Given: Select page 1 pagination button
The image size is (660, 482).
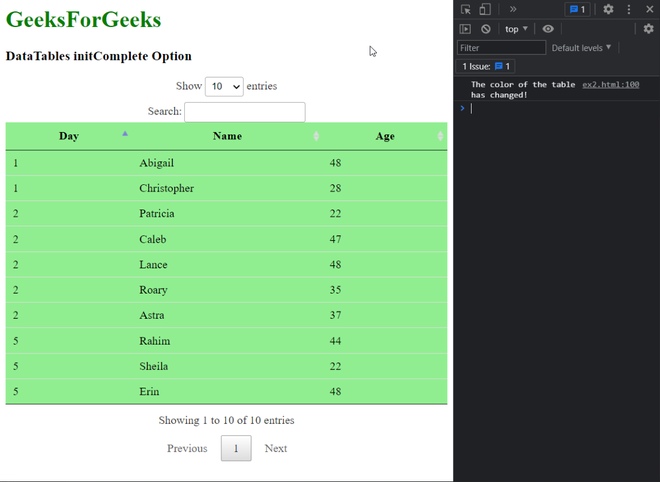Looking at the screenshot, I should [236, 448].
